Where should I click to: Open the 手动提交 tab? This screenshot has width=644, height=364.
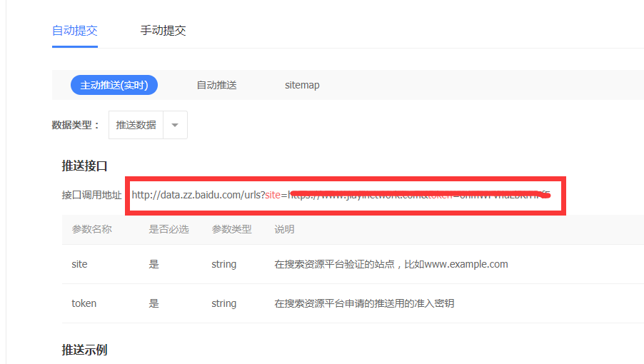163,31
